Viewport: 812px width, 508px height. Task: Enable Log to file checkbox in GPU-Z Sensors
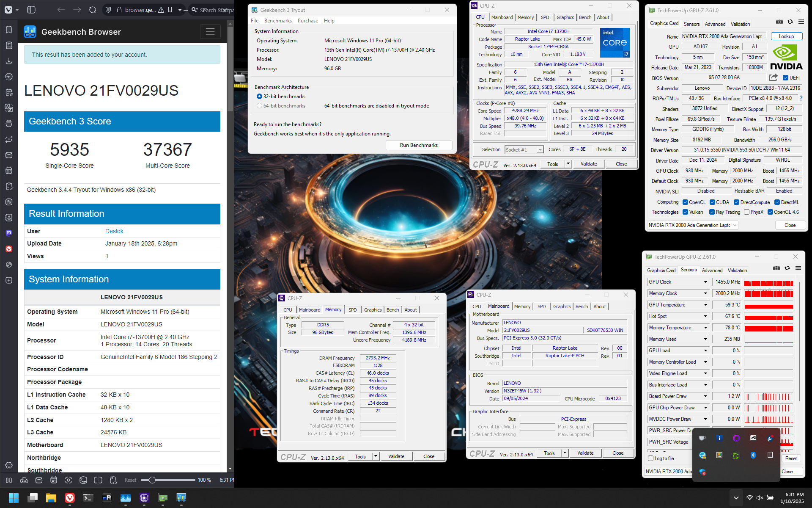(x=651, y=458)
